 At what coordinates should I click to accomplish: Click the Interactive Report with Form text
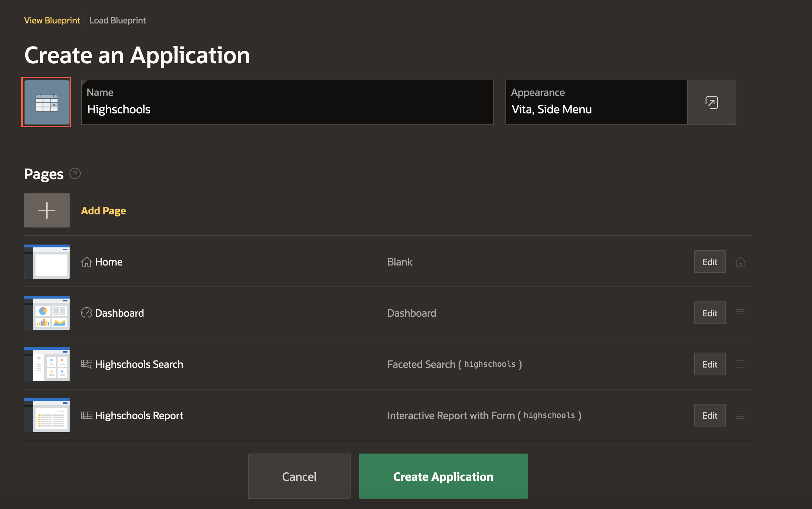click(484, 416)
